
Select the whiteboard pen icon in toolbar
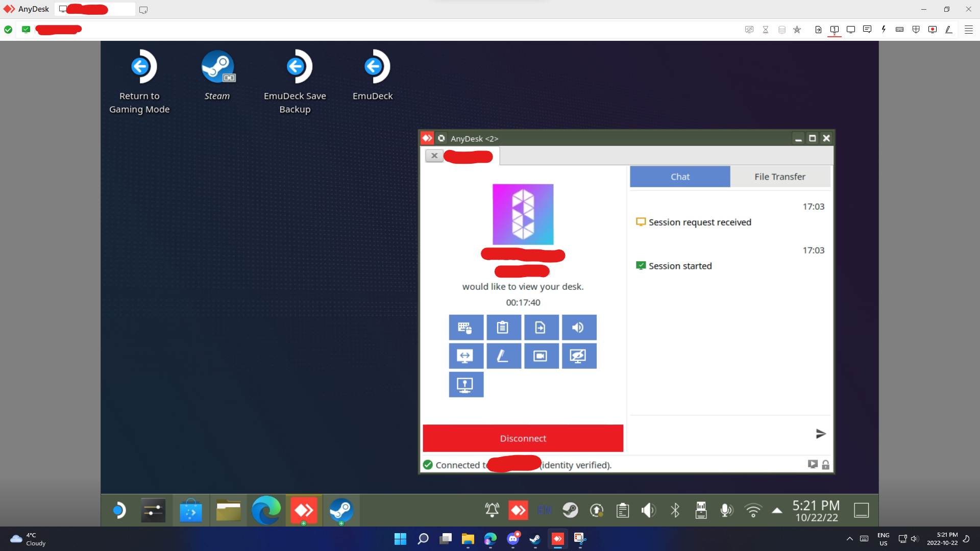point(949,30)
